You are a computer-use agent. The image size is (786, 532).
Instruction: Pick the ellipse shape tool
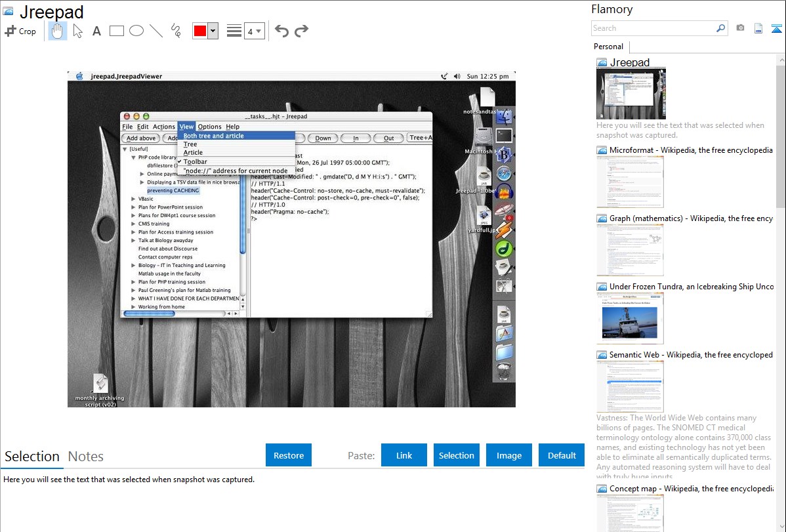[x=136, y=31]
